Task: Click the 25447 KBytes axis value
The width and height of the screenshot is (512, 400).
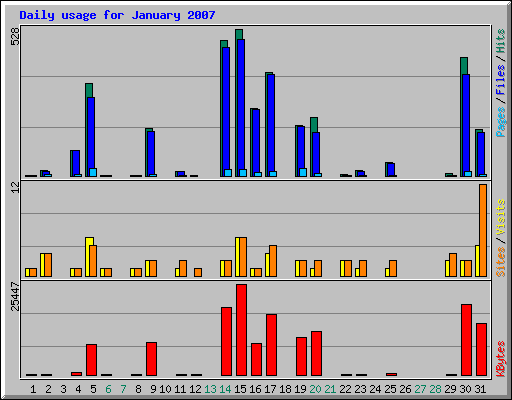Action: [x=15, y=297]
